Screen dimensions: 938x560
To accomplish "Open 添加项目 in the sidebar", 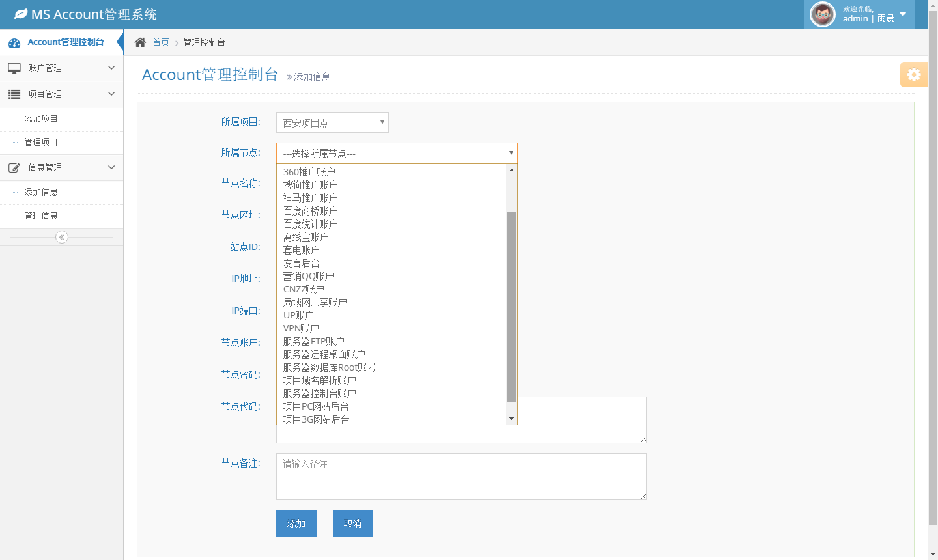I will click(41, 119).
